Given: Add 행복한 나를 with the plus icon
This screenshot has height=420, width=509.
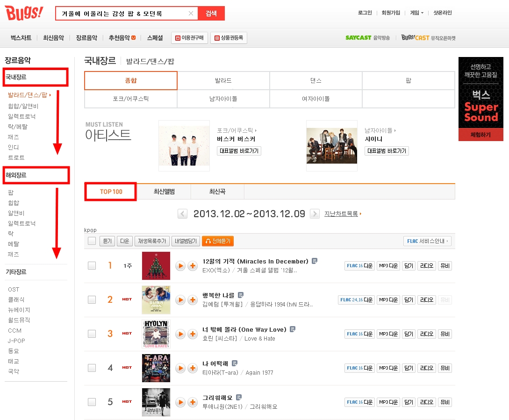Looking at the screenshot, I should (x=193, y=299).
